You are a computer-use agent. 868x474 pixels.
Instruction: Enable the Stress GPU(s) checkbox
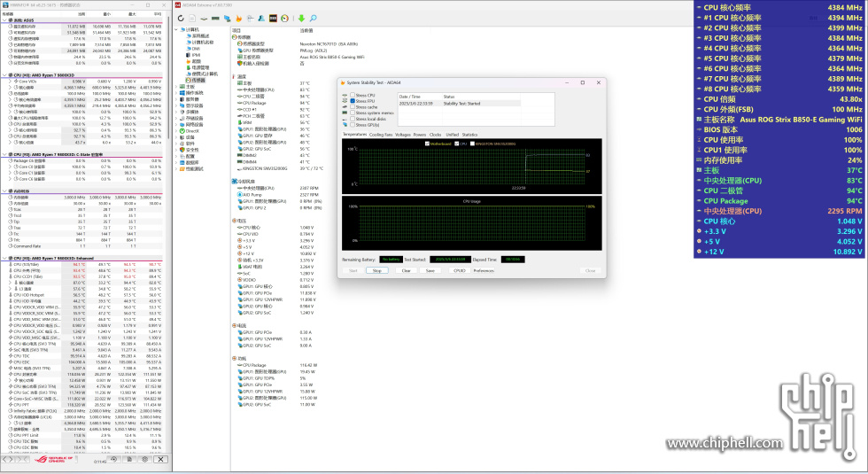(353, 125)
